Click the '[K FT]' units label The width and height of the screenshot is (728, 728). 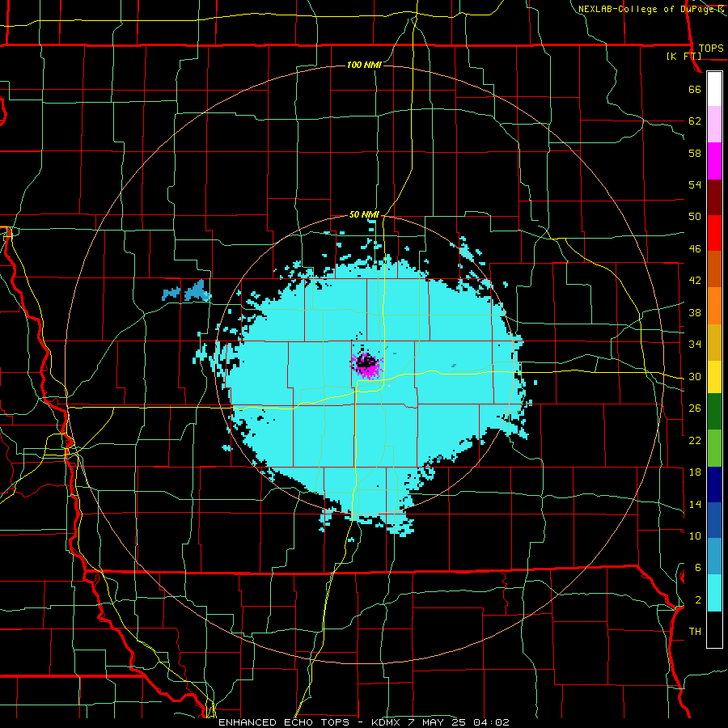point(684,56)
